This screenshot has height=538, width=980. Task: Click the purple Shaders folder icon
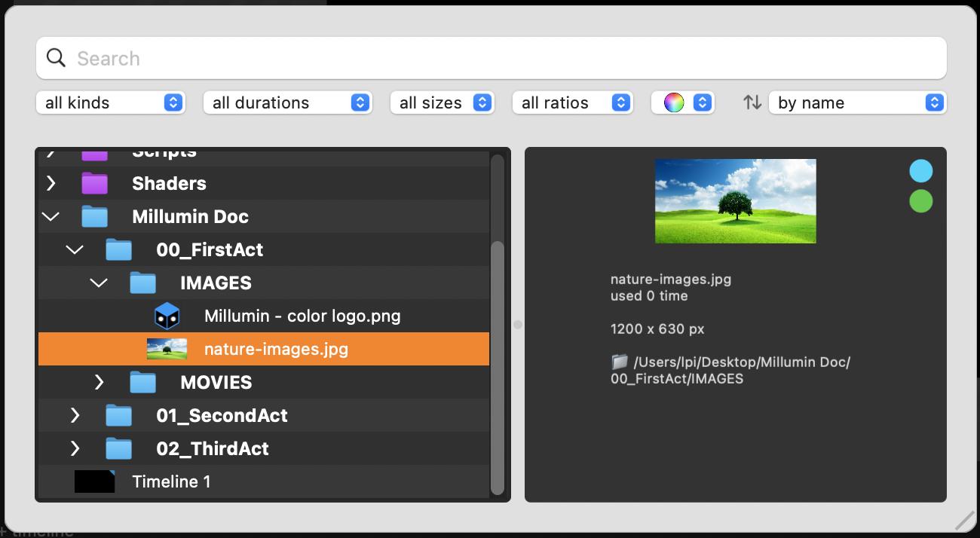[95, 183]
